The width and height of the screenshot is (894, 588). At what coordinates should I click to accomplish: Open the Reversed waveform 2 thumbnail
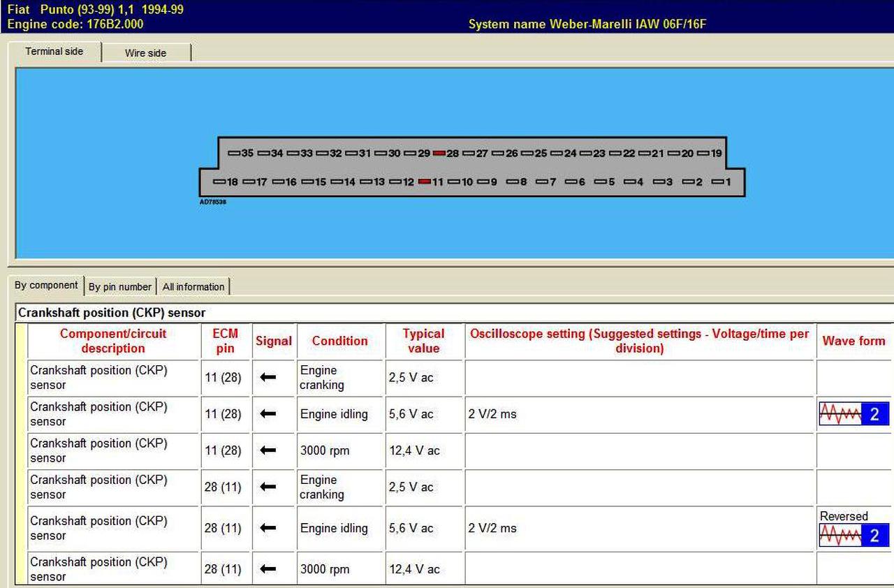coord(853,536)
